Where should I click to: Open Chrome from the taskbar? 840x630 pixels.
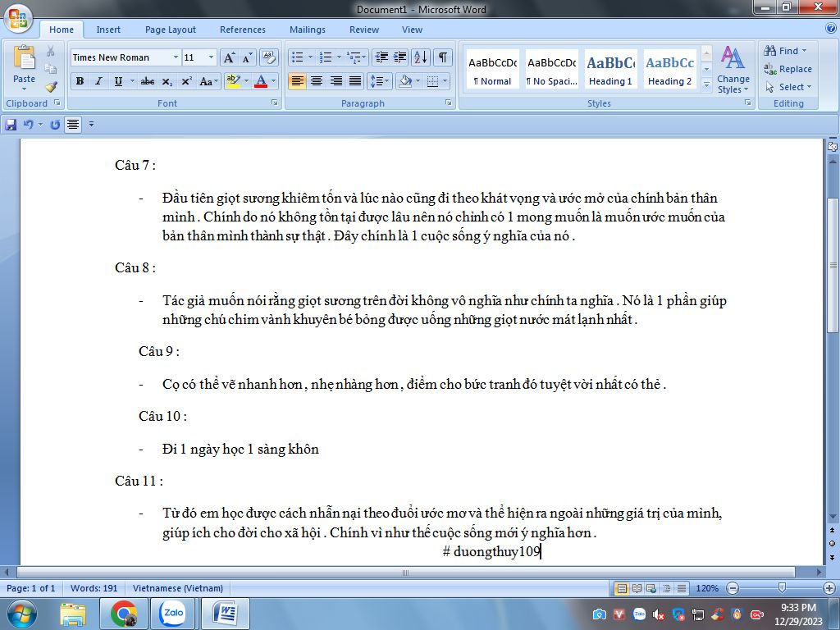tap(124, 614)
